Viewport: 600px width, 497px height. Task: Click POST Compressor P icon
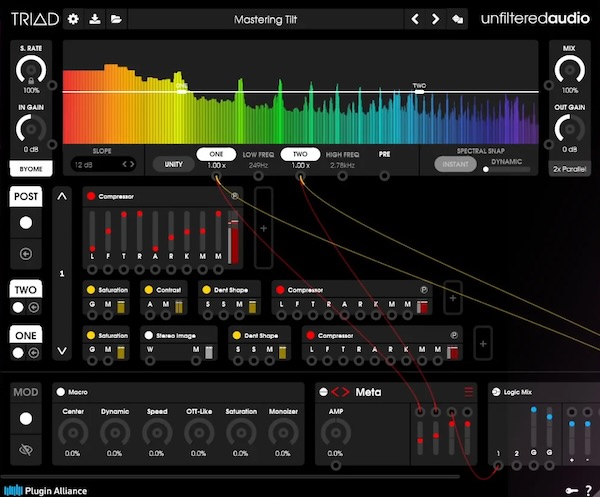click(235, 196)
